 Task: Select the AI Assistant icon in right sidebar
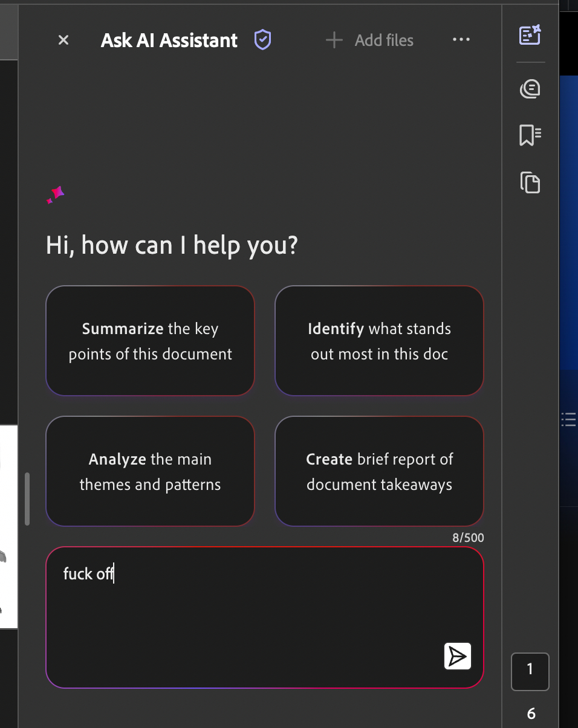[x=530, y=36]
